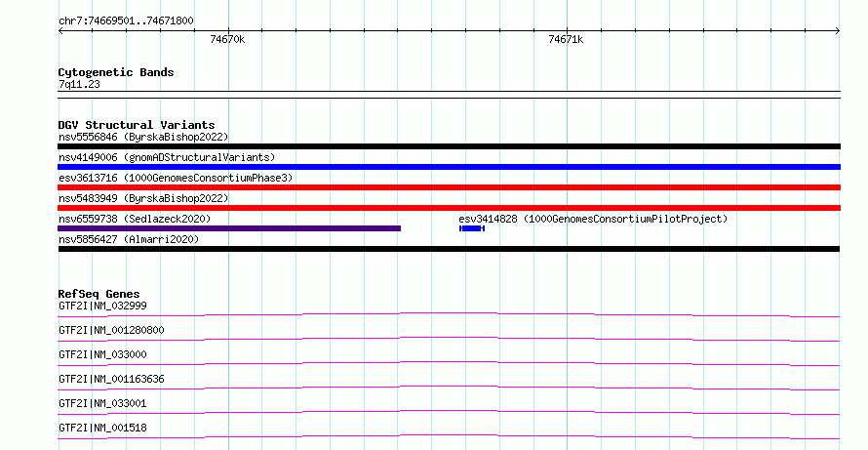This screenshot has height=450, width=868.
Task: Click the 74670k ruler tick label
Action: [x=227, y=39]
